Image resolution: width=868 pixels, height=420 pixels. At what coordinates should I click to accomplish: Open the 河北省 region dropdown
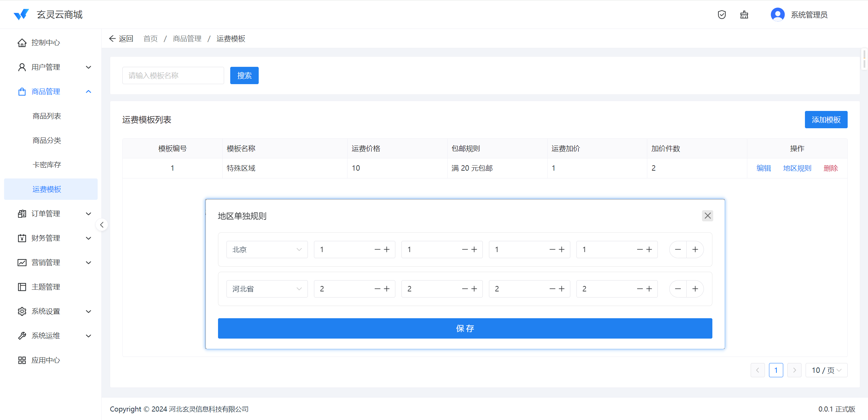(x=267, y=289)
